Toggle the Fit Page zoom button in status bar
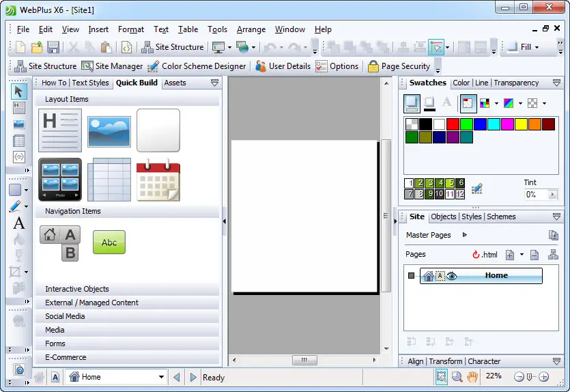 pyautogui.click(x=441, y=377)
